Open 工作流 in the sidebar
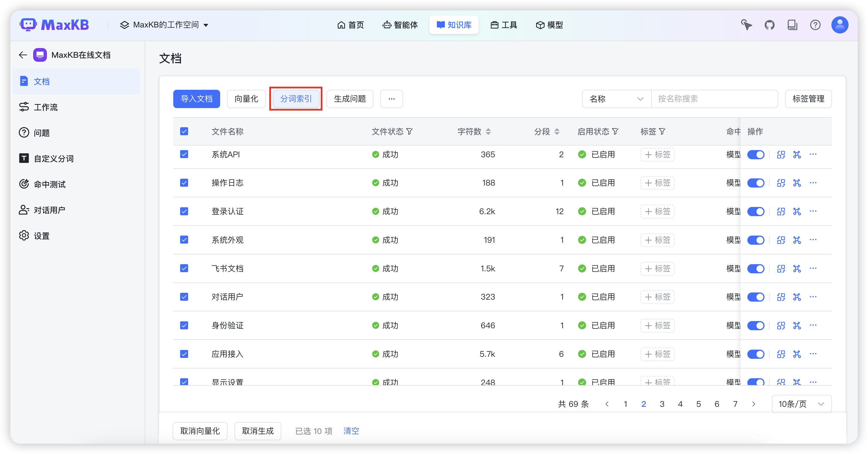The height and width of the screenshot is (454, 868). click(x=77, y=107)
